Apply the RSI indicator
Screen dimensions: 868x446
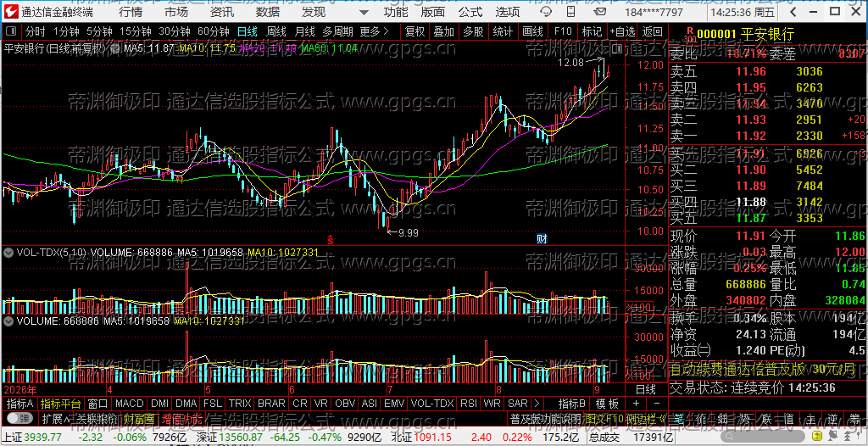coord(469,403)
